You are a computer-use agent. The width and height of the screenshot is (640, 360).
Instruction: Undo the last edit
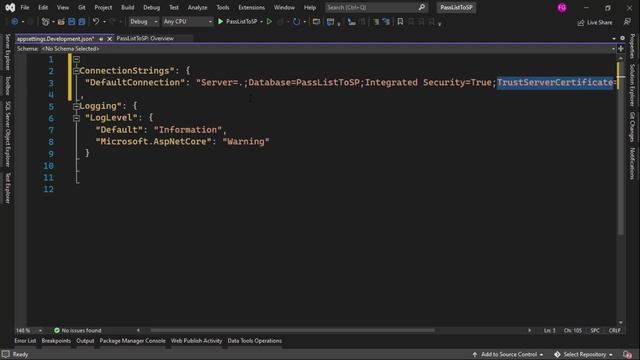96,21
